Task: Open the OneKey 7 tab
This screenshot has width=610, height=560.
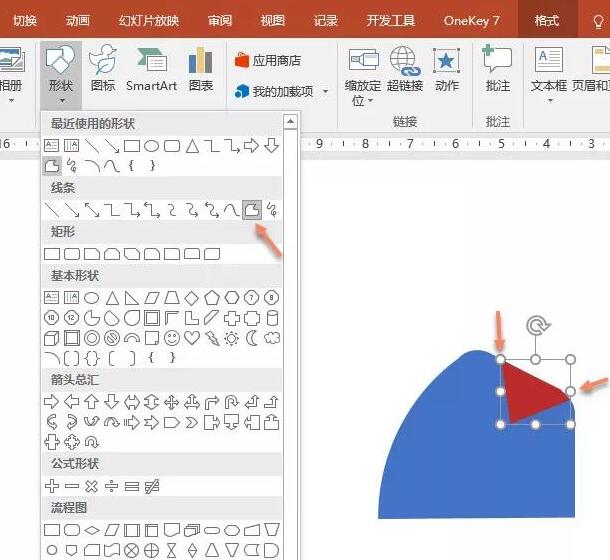Action: tap(471, 20)
